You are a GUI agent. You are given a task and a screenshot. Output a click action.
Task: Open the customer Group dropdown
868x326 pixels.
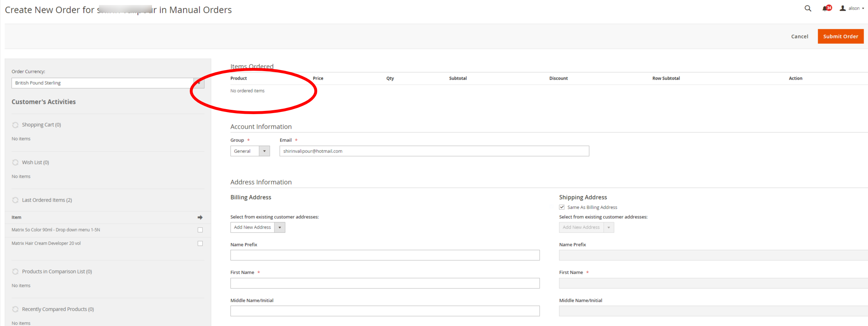(264, 151)
